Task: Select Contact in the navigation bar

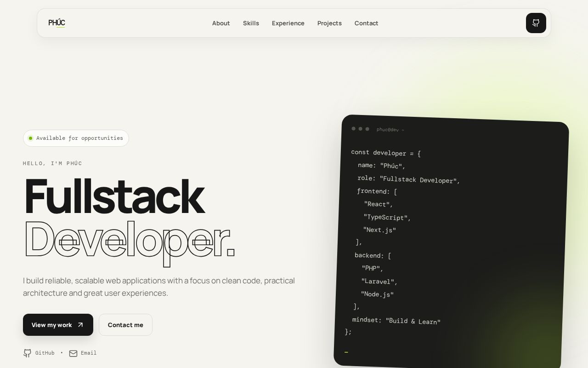Action: (x=366, y=23)
